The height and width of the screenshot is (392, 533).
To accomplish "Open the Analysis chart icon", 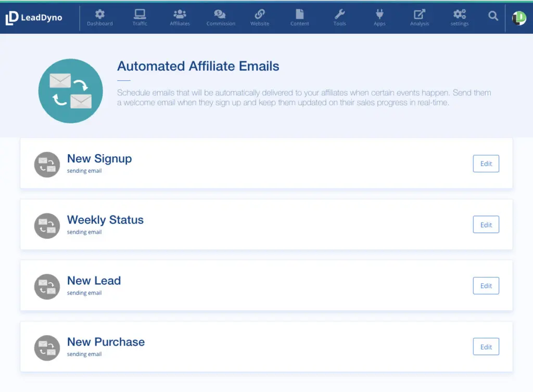I will [x=419, y=15].
